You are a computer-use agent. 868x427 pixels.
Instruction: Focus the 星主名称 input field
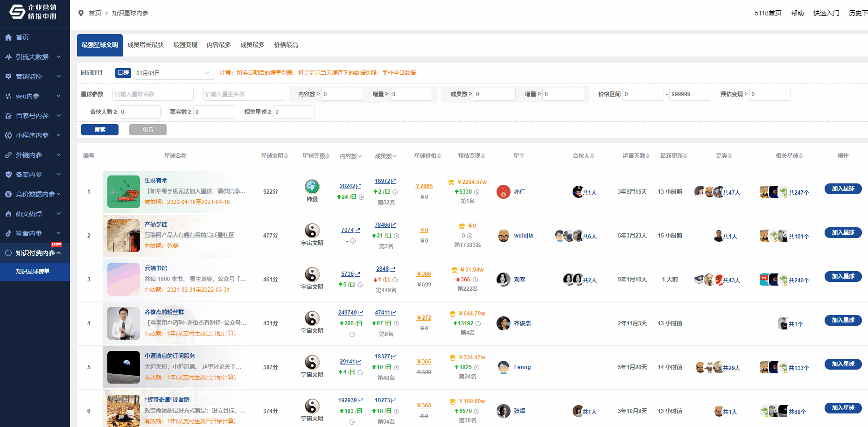click(244, 94)
